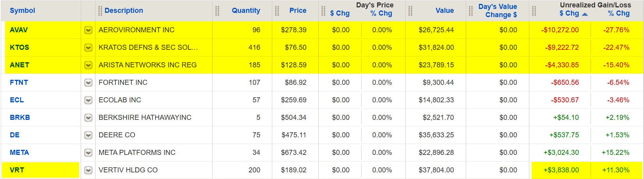Image resolution: width=644 pixels, height=179 pixels.
Task: Sort the table by Quantity
Action: [x=246, y=11]
